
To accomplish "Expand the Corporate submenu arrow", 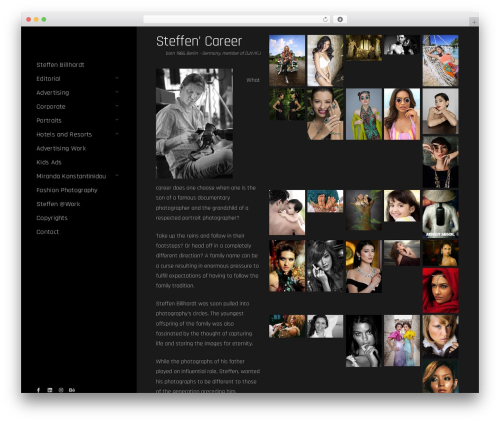I will [x=117, y=106].
